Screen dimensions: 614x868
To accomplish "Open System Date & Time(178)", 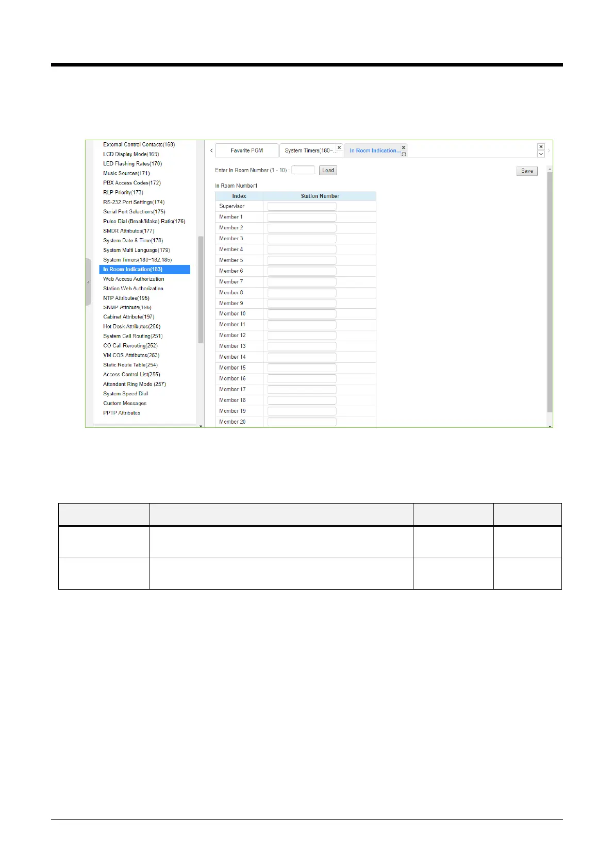I will 133,241.
